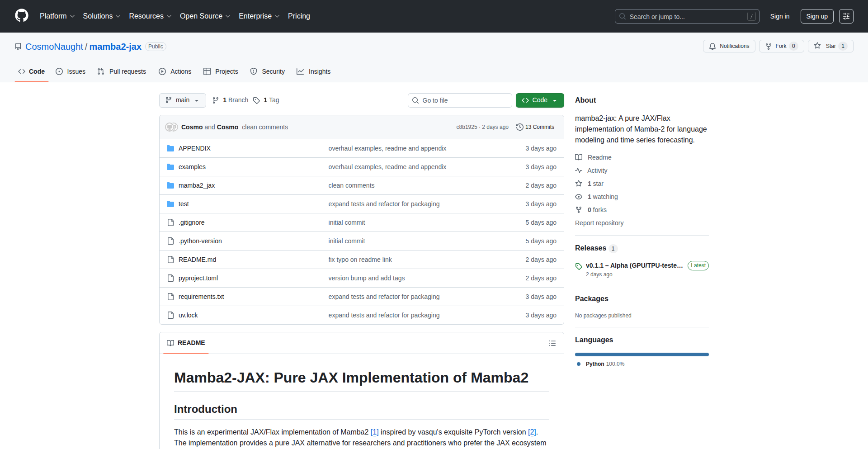Star the mamba2-jax repository

click(x=830, y=46)
